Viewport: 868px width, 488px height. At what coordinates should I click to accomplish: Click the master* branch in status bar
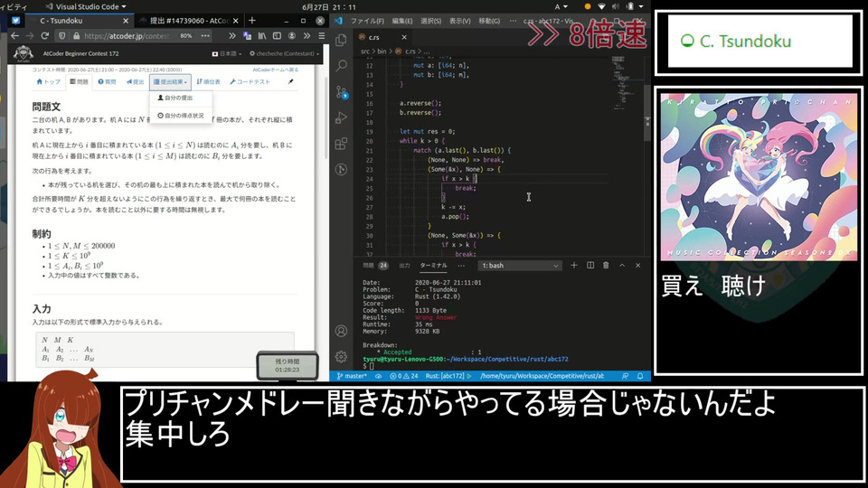[x=352, y=376]
